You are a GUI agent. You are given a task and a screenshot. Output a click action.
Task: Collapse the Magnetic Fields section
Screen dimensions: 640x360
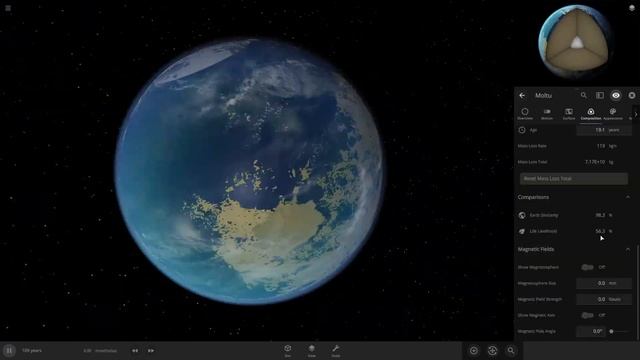(628, 249)
